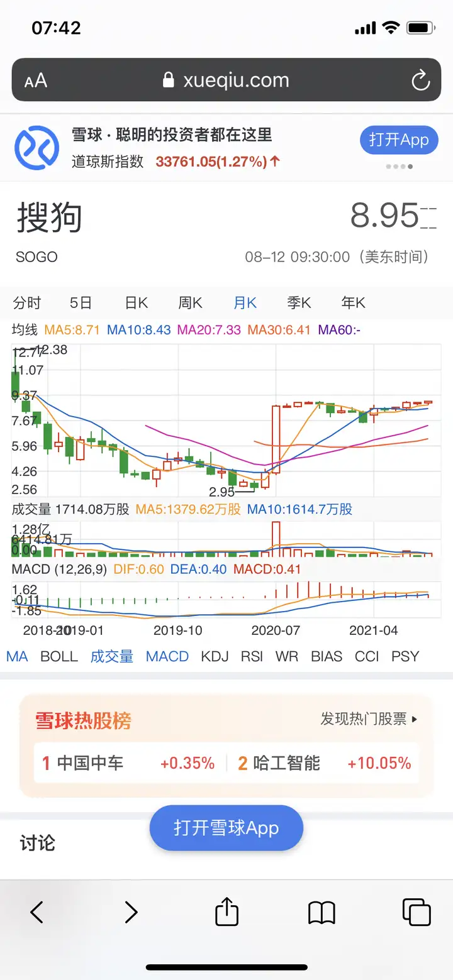Tap the MA30:6.41 legend value
This screenshot has height=980, width=453.
pyautogui.click(x=279, y=329)
